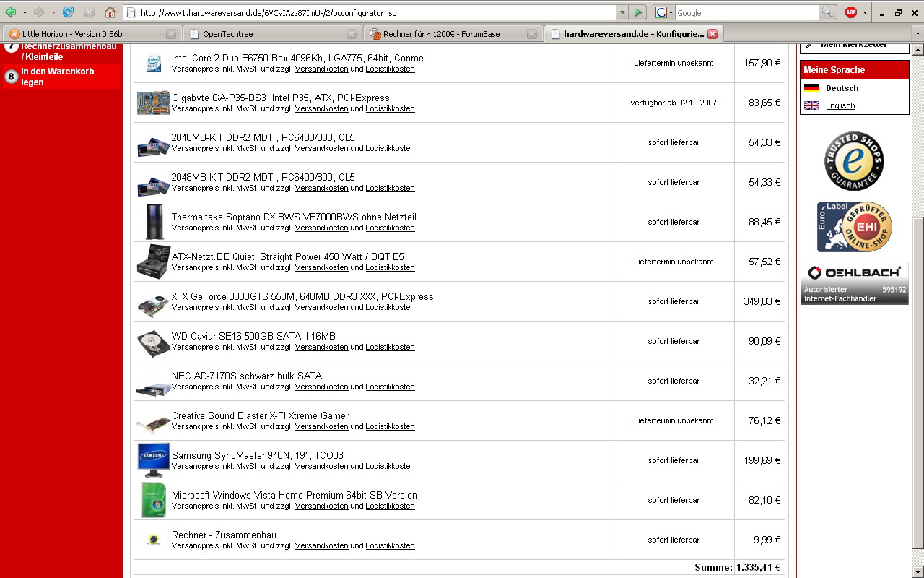Open the home page via house icon
The height and width of the screenshot is (578, 924).
(110, 12)
